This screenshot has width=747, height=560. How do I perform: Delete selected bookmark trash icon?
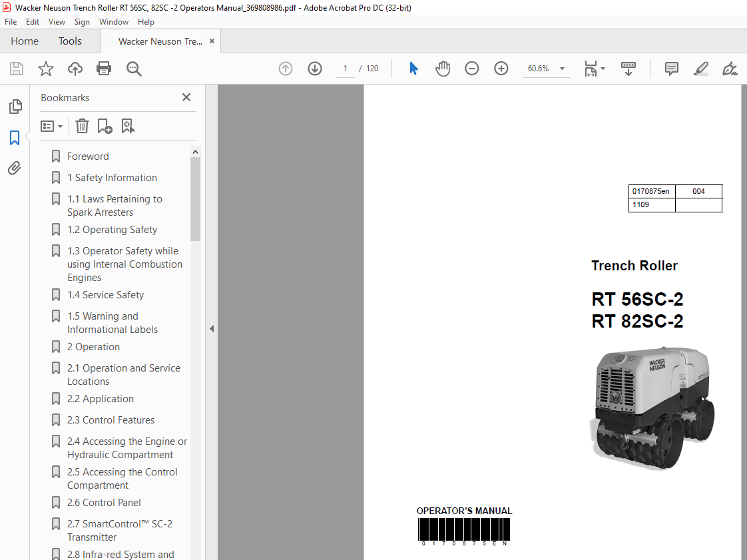click(82, 127)
